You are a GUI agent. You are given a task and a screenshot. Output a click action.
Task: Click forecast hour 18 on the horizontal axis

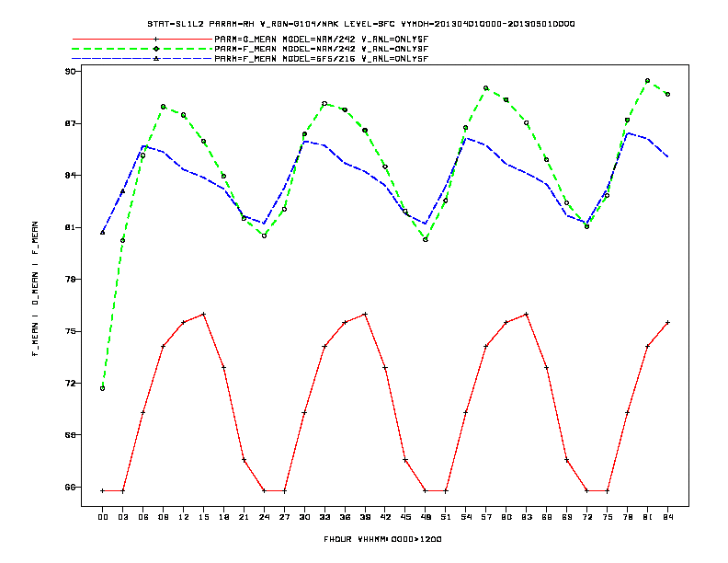pyautogui.click(x=223, y=517)
